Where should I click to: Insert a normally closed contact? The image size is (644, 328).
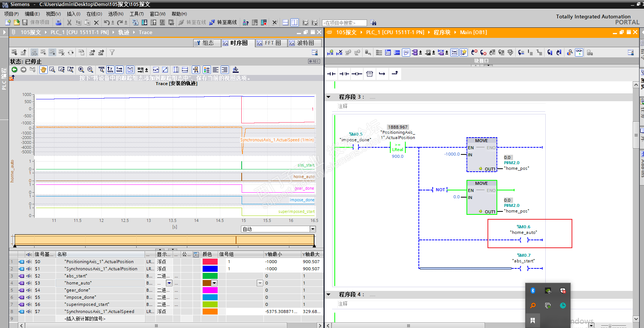click(x=344, y=74)
